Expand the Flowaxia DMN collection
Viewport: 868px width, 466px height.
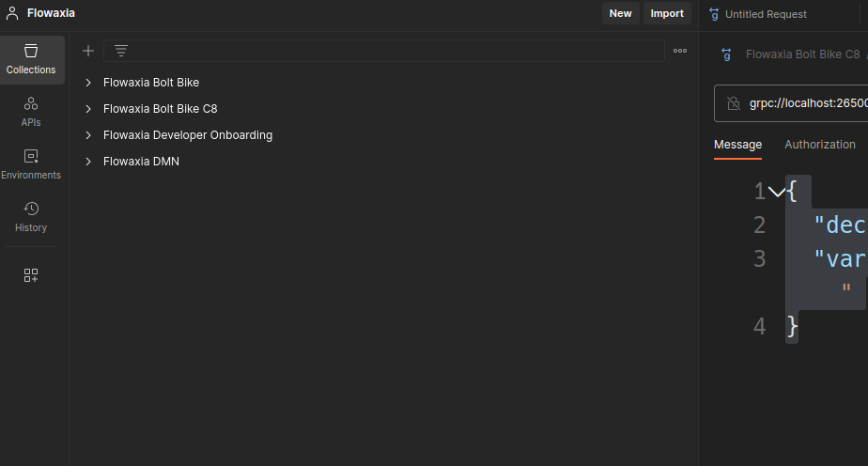pos(88,162)
